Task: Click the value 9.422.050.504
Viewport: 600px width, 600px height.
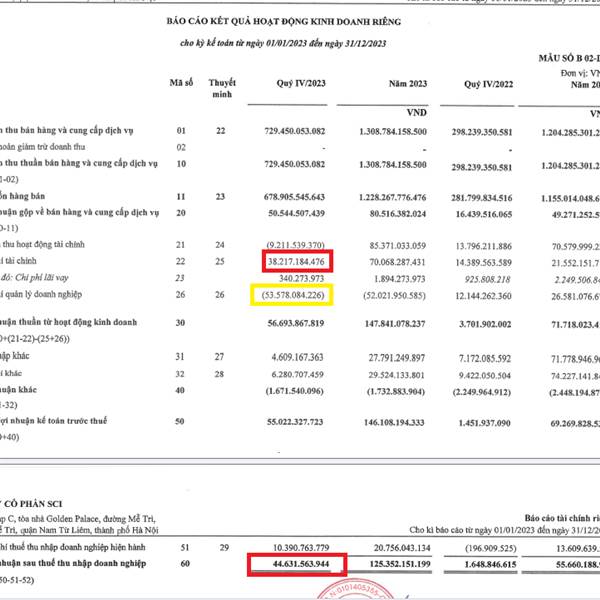Action: (x=485, y=376)
